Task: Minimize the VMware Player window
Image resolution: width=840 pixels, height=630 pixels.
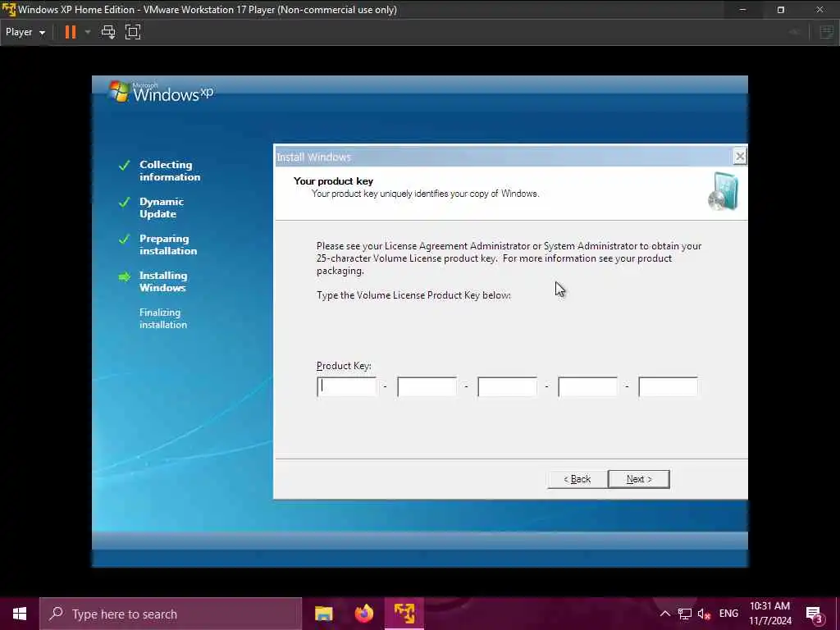Action: [x=742, y=10]
